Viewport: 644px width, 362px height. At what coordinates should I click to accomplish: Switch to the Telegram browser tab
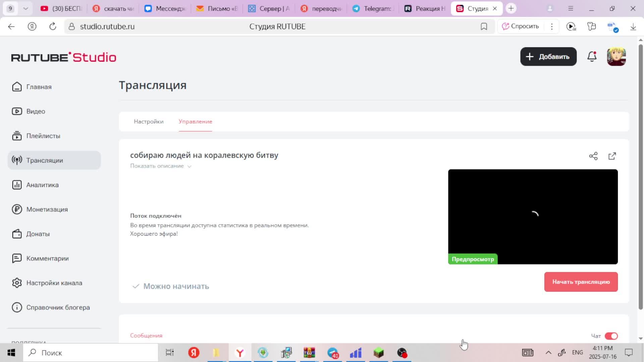373,8
